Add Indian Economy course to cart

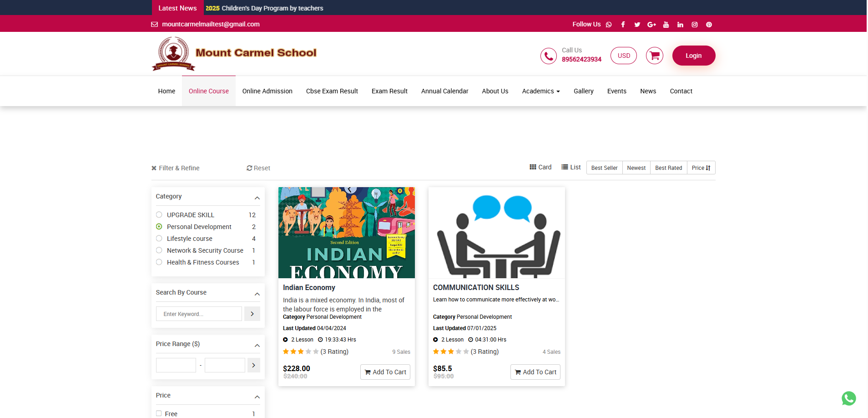385,372
